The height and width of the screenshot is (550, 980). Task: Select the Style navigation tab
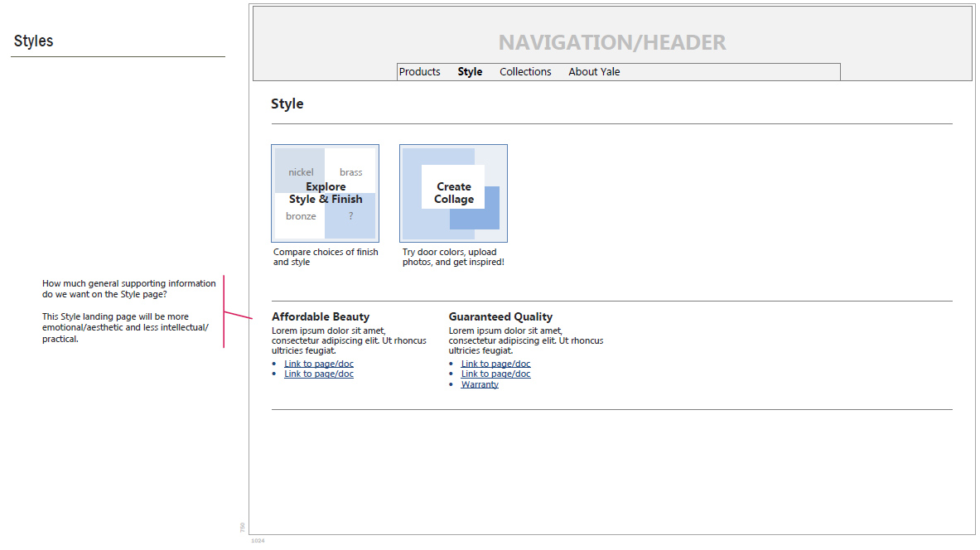pyautogui.click(x=470, y=72)
